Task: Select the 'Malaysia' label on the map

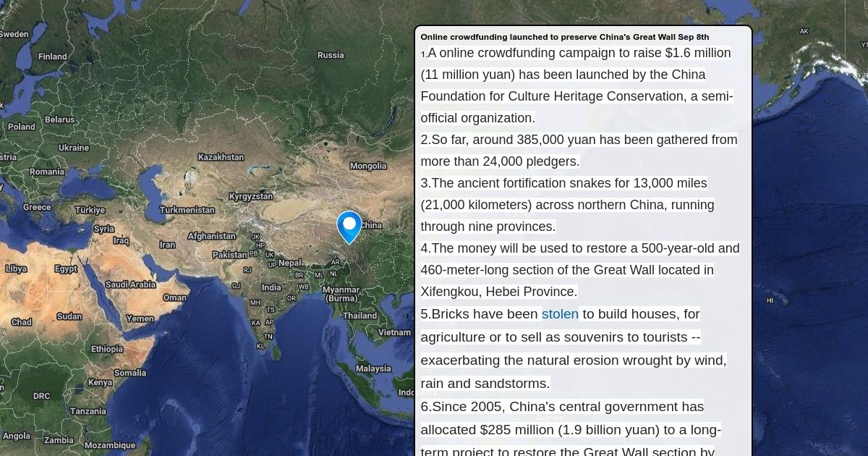Action: (x=373, y=368)
